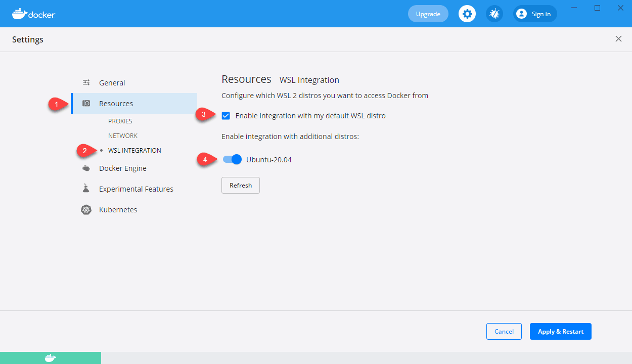Click the Docker Engine whale icon
632x364 pixels.
[x=86, y=168]
